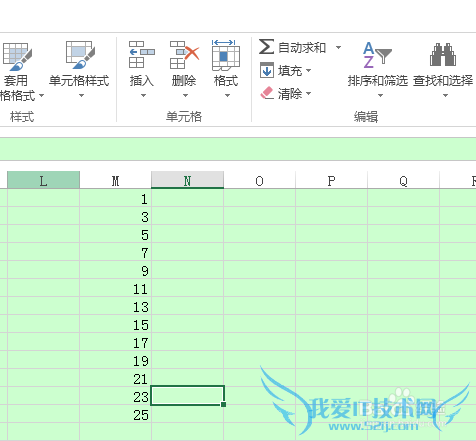The image size is (476, 441).
Task: Select cell containing 17 in column M
Action: [115, 343]
